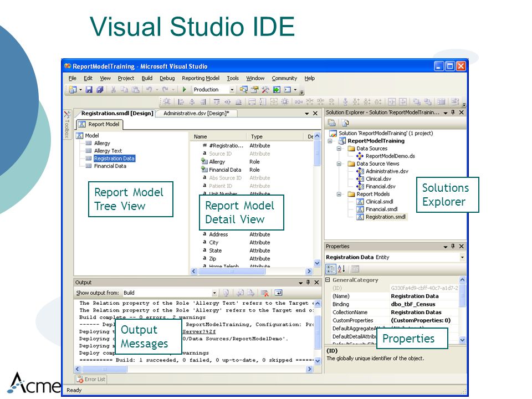Click the detail view horizontal scrollbar thumb
Image resolution: width=532 pixels, height=399 pixels.
click(x=232, y=272)
